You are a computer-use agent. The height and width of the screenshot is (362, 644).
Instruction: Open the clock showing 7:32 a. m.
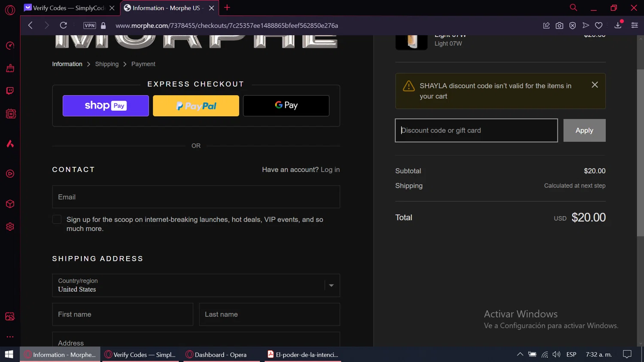pyautogui.click(x=598, y=354)
